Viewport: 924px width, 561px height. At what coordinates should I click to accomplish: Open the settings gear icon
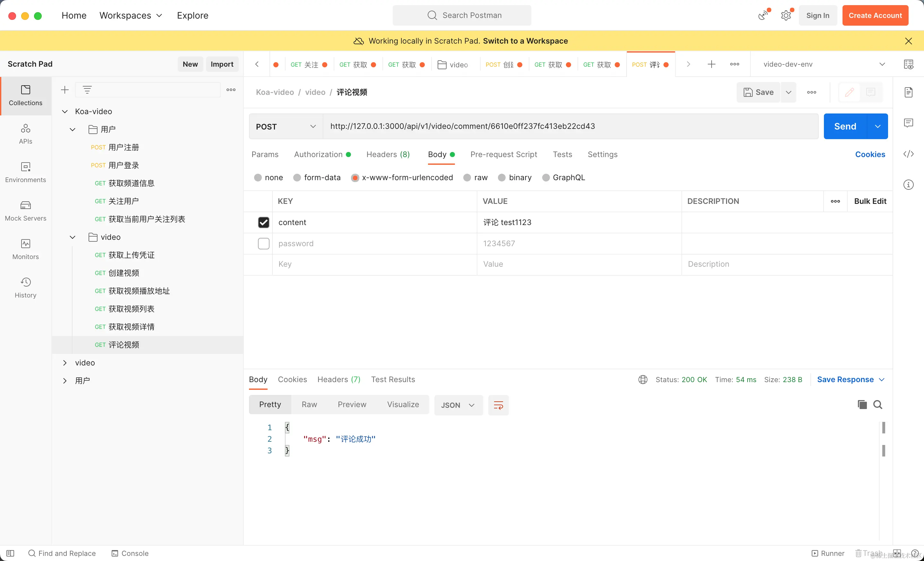[786, 15]
